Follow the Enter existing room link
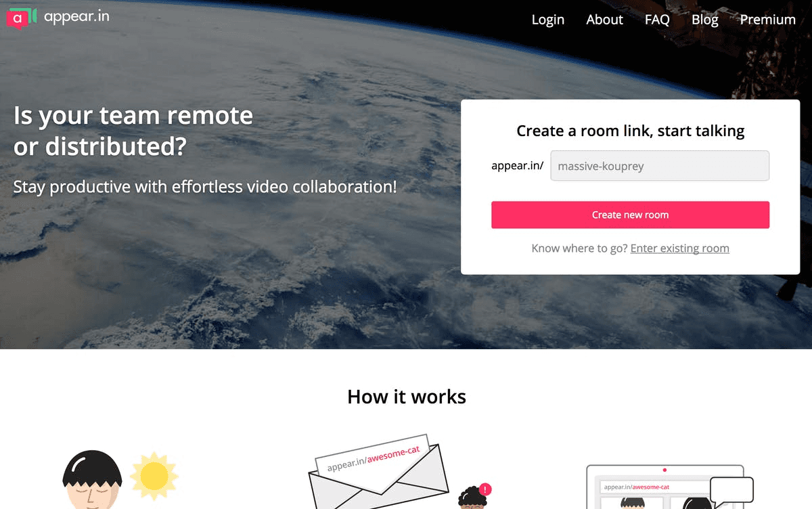Viewport: 812px width, 509px height. click(x=679, y=248)
